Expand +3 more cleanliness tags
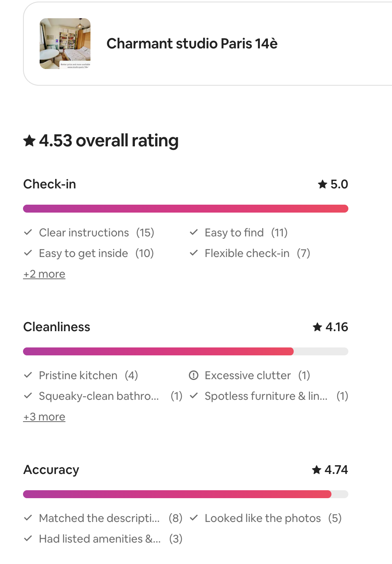The image size is (392, 564). click(44, 417)
